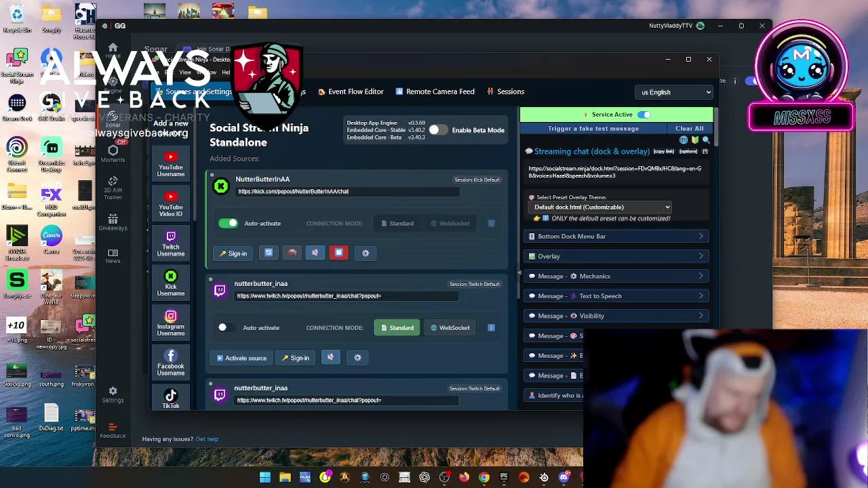
Task: Open Moments in GG sidebar
Action: [x=113, y=154]
